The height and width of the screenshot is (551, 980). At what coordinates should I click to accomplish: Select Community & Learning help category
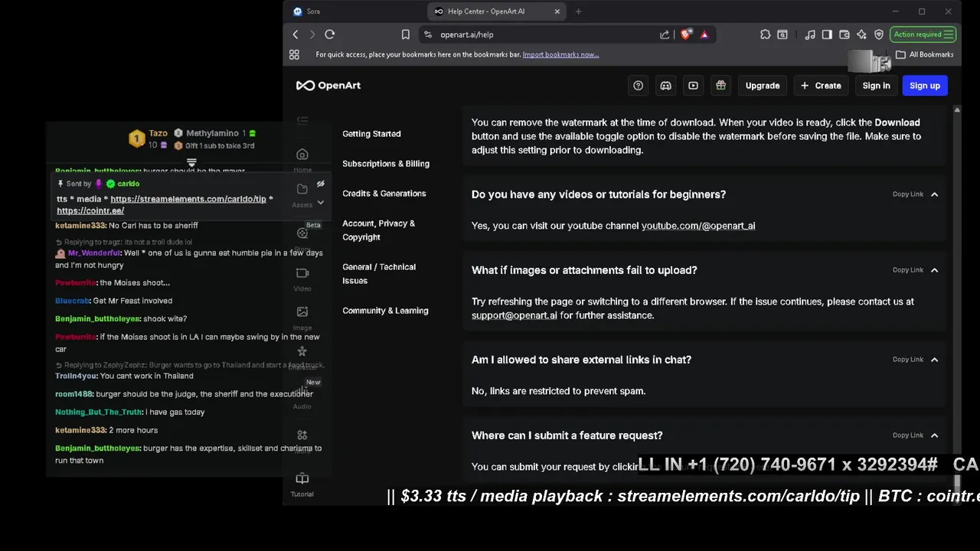pos(385,311)
